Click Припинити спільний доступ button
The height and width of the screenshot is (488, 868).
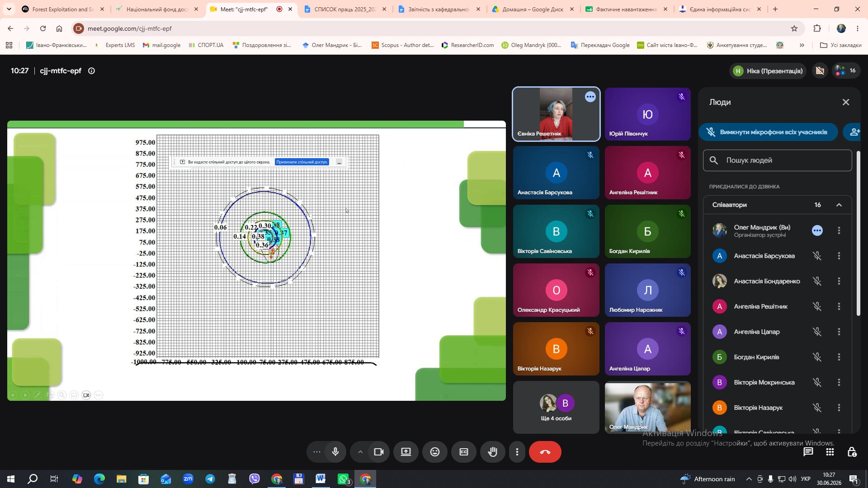[x=302, y=162]
